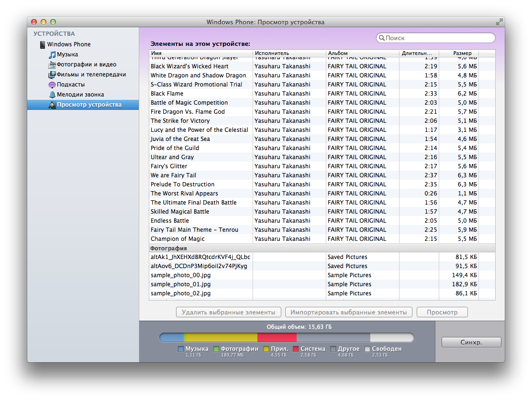The image size is (532, 400).
Task: Select track Champion of Magic
Action: coord(322,239)
